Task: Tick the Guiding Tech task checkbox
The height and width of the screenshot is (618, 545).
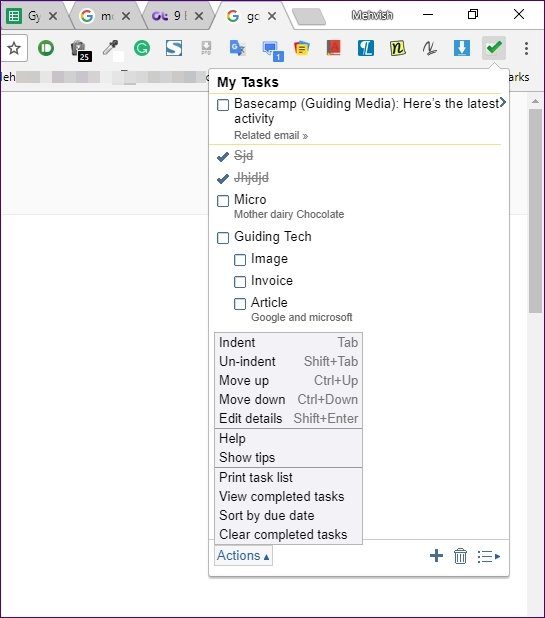Action: 223,238
